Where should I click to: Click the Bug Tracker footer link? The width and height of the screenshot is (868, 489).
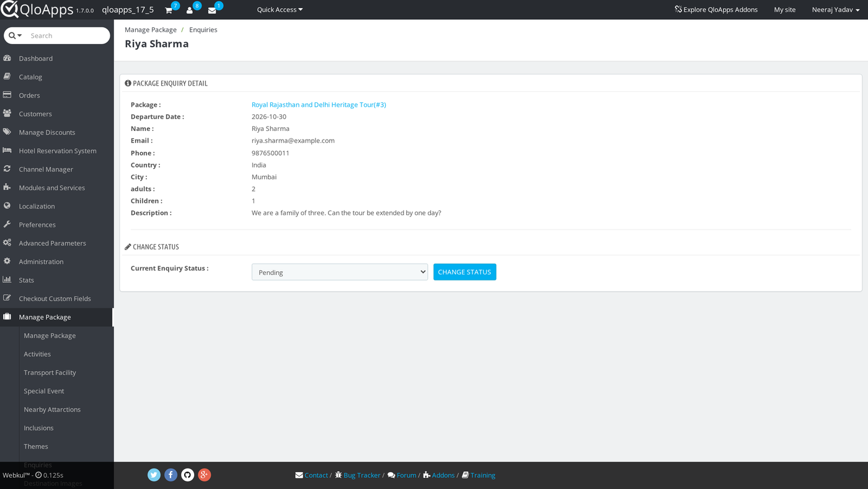point(358,475)
